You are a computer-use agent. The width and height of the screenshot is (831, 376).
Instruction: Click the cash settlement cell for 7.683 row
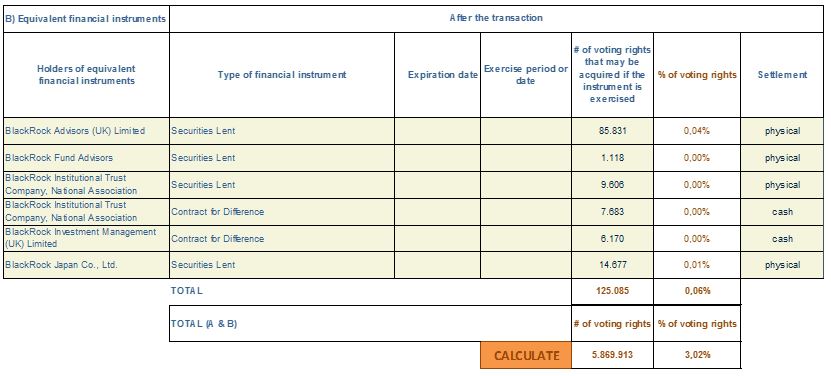(x=782, y=212)
